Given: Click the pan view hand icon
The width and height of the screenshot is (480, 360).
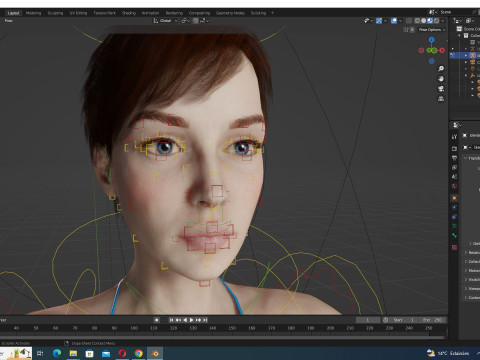Looking at the screenshot, I should (x=441, y=79).
